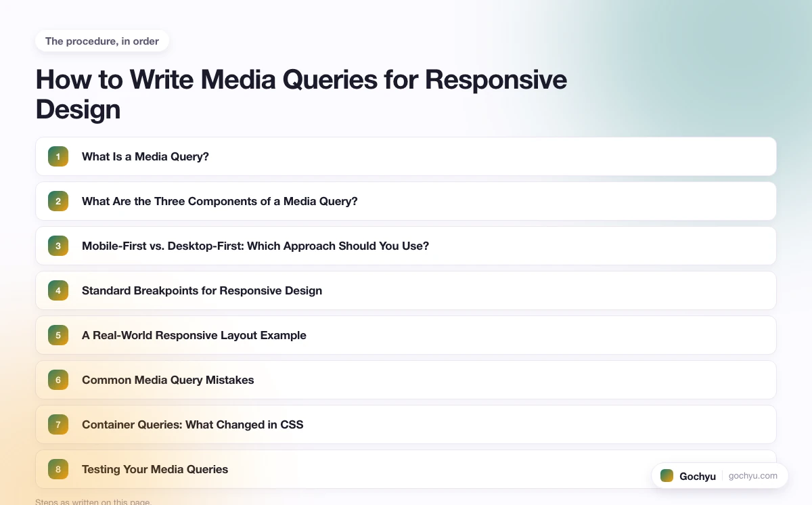Open "Mobile-First vs. Desktop-First" step
The image size is (812, 505).
(x=406, y=246)
